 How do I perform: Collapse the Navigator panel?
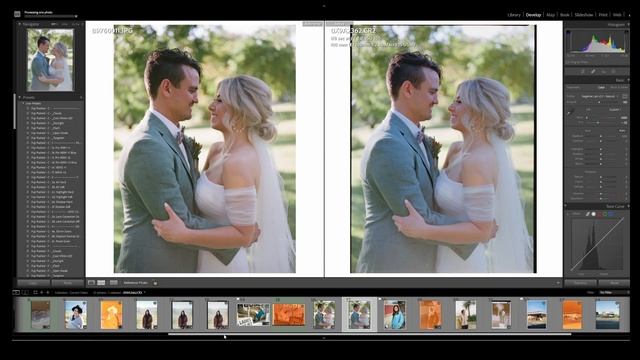tap(19, 24)
